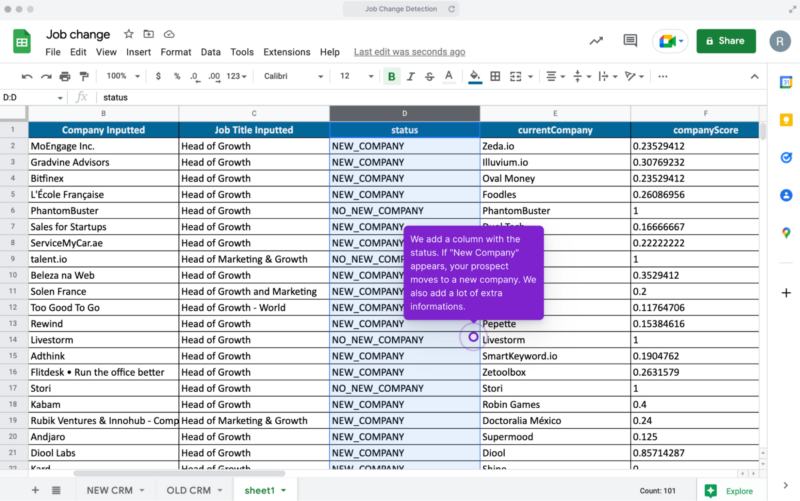Image resolution: width=800 pixels, height=501 pixels.
Task: Open text color picker
Action: click(448, 77)
